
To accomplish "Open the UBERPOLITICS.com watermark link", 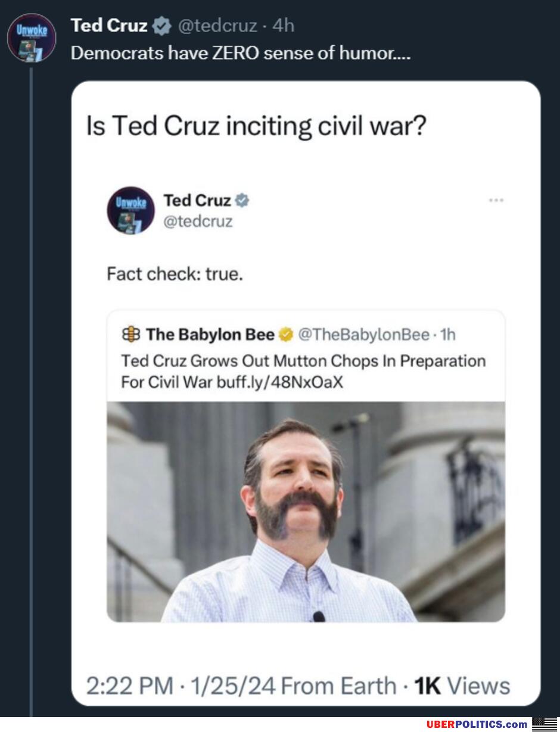I will click(x=477, y=724).
